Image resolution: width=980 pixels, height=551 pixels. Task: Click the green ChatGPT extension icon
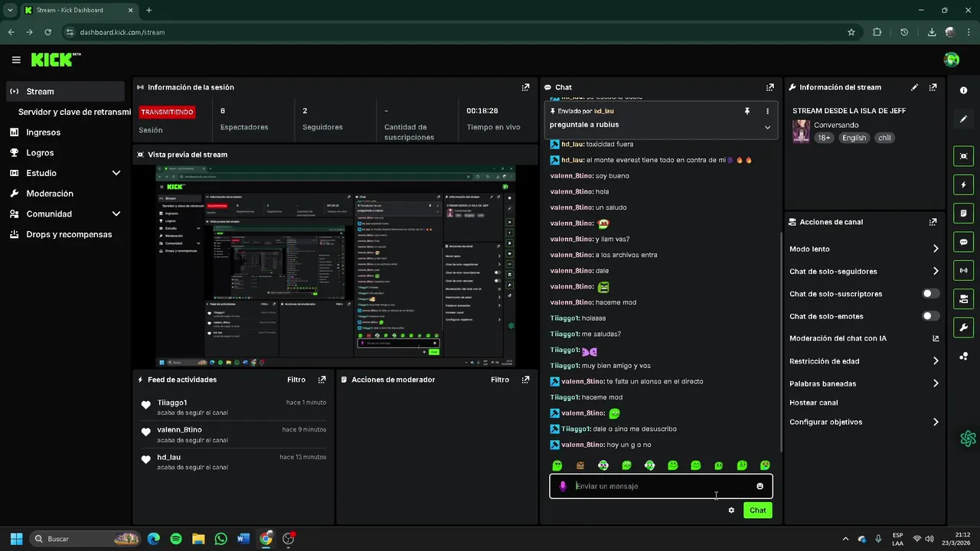point(968,439)
